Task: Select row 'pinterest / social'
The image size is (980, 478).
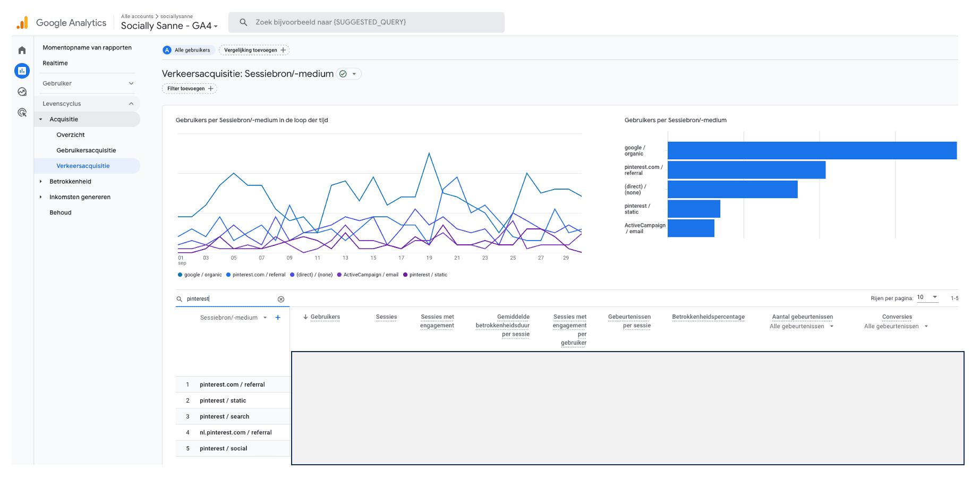Action: point(233,448)
